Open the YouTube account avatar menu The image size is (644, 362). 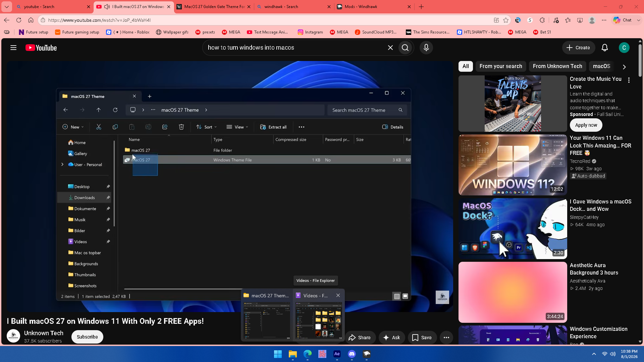pyautogui.click(x=624, y=48)
